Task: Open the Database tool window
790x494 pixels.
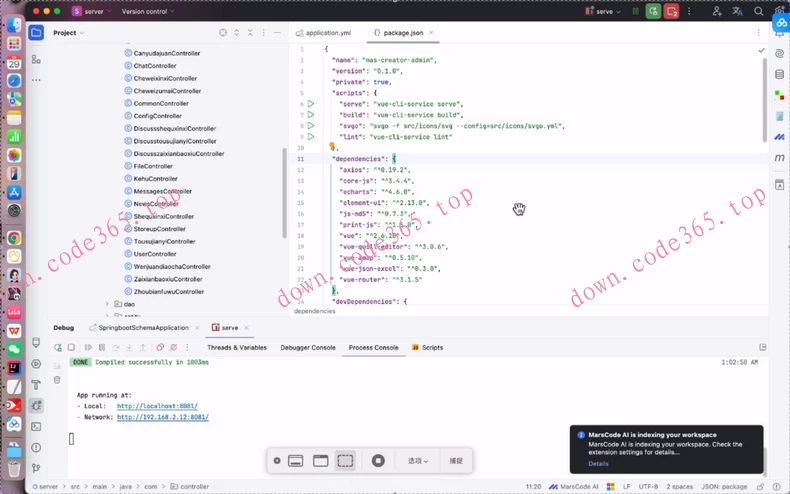Action: click(779, 74)
